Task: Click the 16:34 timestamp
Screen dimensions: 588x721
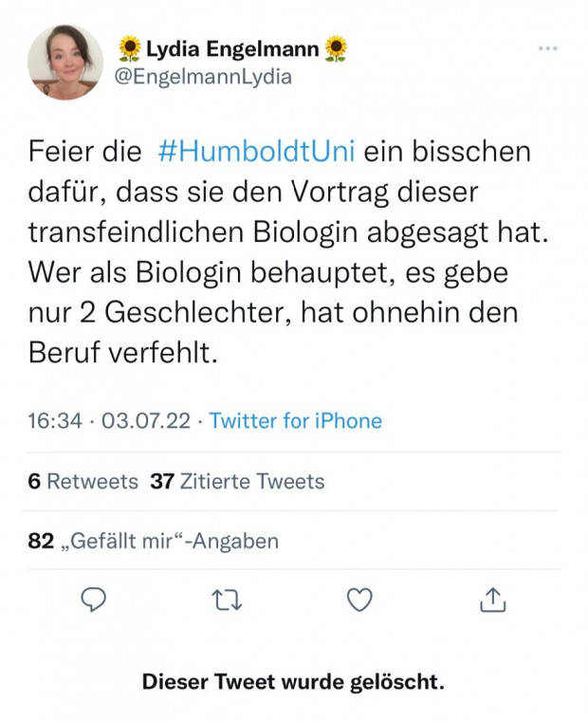Action: (55, 420)
